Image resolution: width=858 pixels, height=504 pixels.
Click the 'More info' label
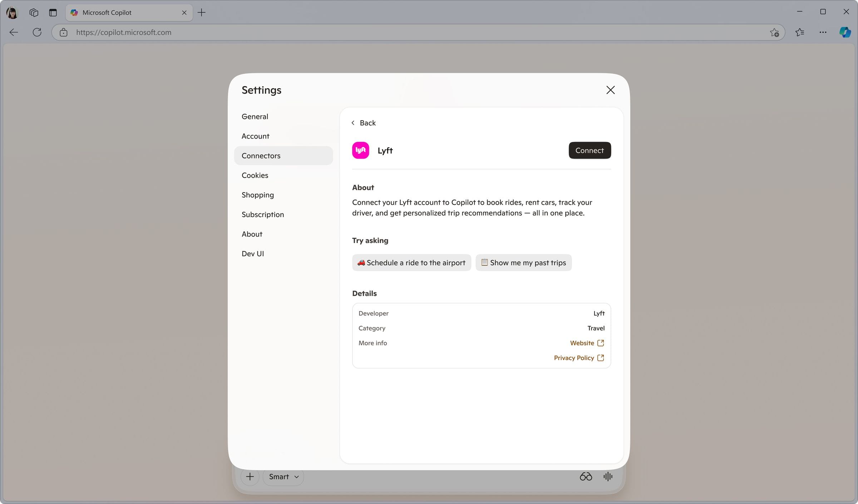373,343
